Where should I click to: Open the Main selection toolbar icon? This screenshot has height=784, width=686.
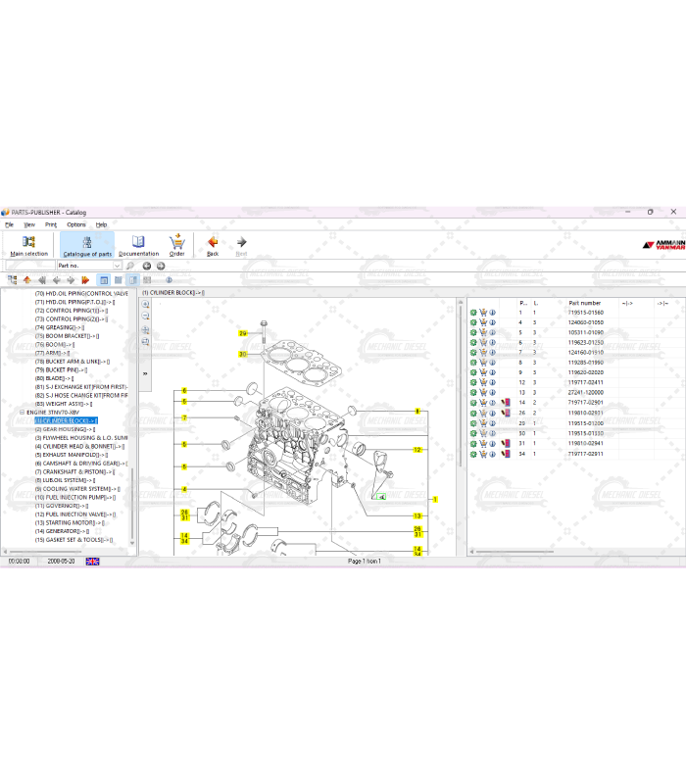coord(28,245)
